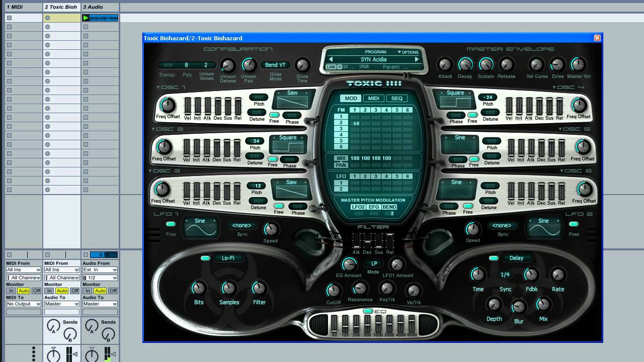Click the Master Vol knob
The width and height of the screenshot is (644, 362).
(578, 64)
